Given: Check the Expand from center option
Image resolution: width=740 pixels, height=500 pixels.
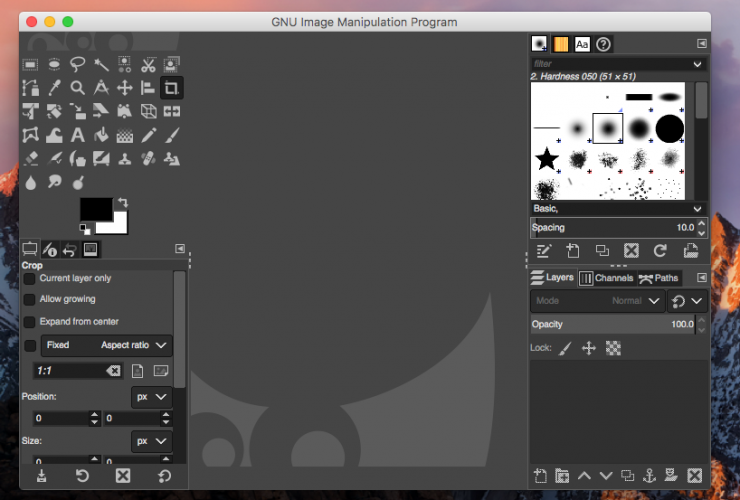Looking at the screenshot, I should 30,322.
